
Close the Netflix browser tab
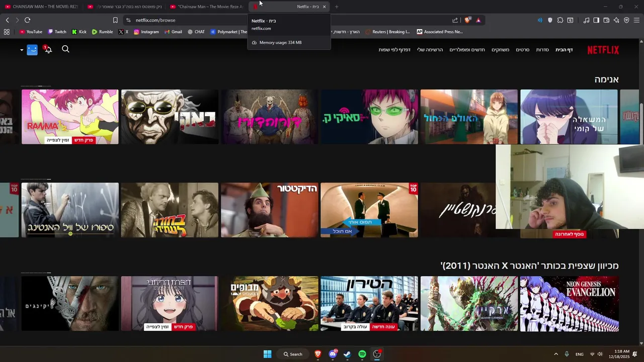324,7
